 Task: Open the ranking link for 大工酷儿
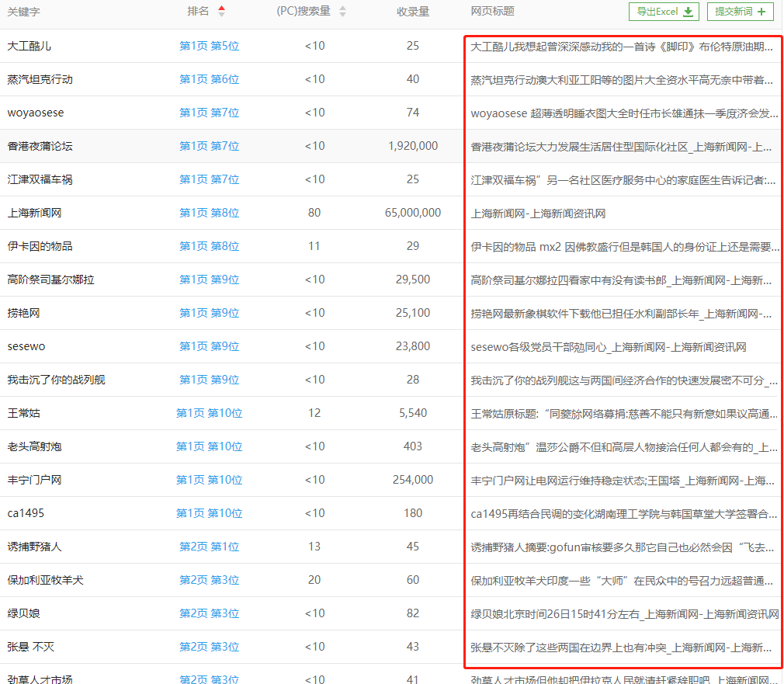point(208,45)
